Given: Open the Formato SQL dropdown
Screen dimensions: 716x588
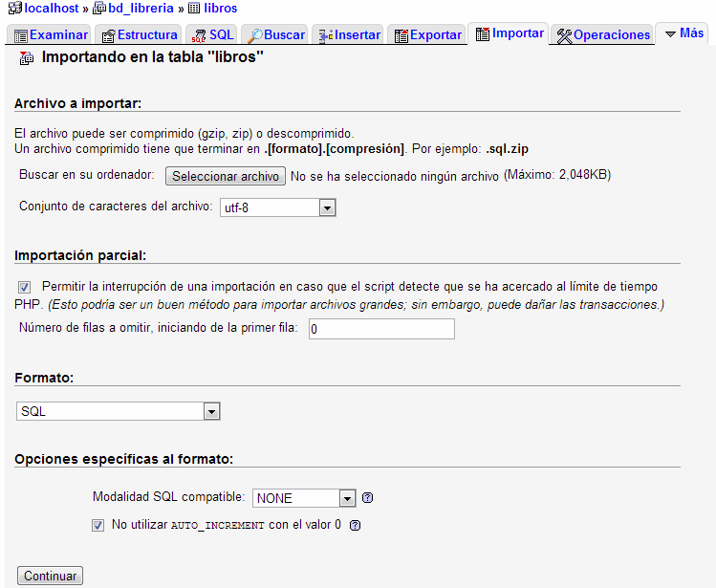Looking at the screenshot, I should click(x=119, y=411).
